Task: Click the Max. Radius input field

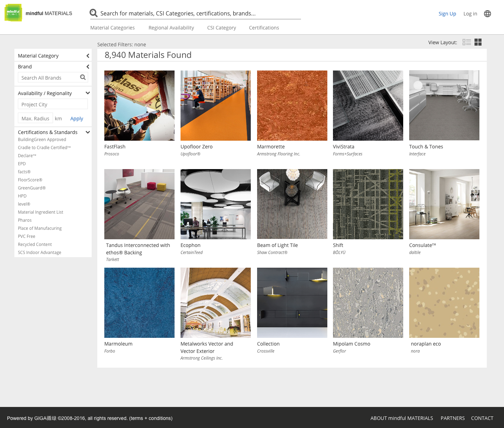Action: (35, 118)
